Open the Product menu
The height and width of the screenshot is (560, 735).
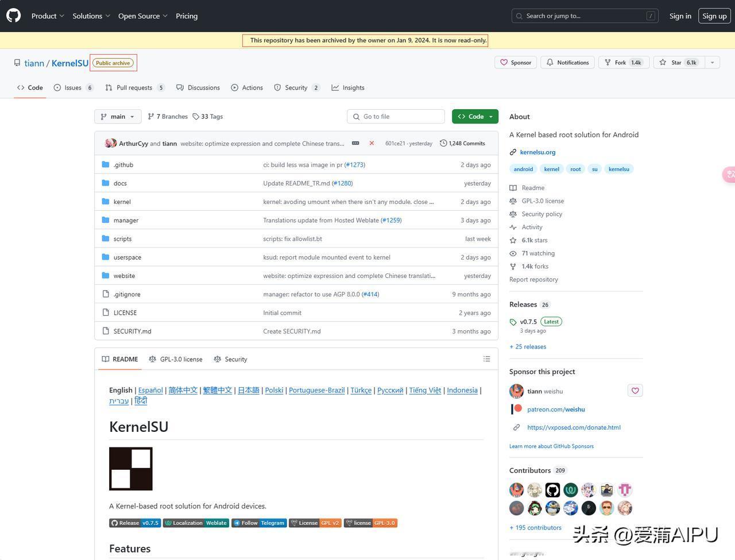point(48,16)
